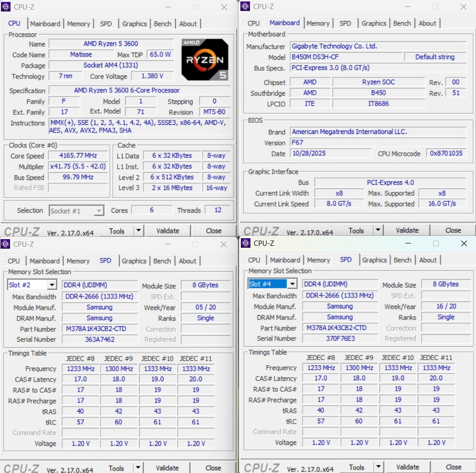The image size is (476, 473).
Task: Click the BIOS date 10/28/2025
Action: click(x=331, y=154)
